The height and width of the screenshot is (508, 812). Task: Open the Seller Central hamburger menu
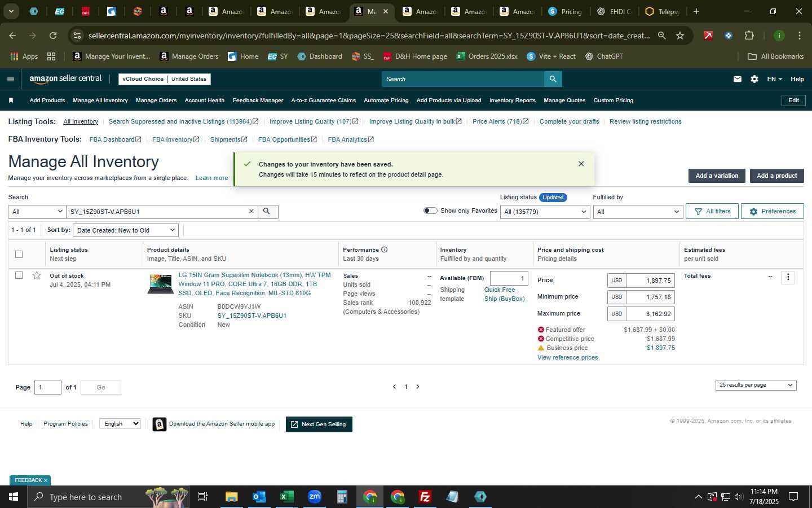coord(10,79)
